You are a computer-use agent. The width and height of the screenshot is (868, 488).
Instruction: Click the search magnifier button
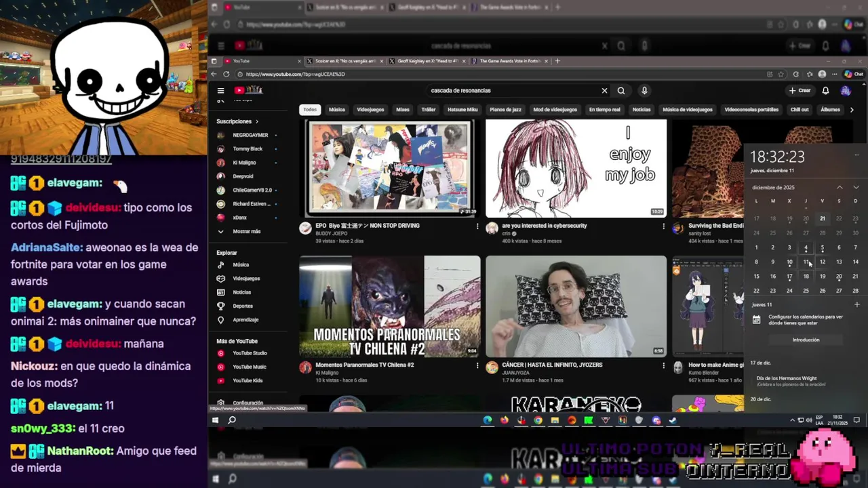621,90
